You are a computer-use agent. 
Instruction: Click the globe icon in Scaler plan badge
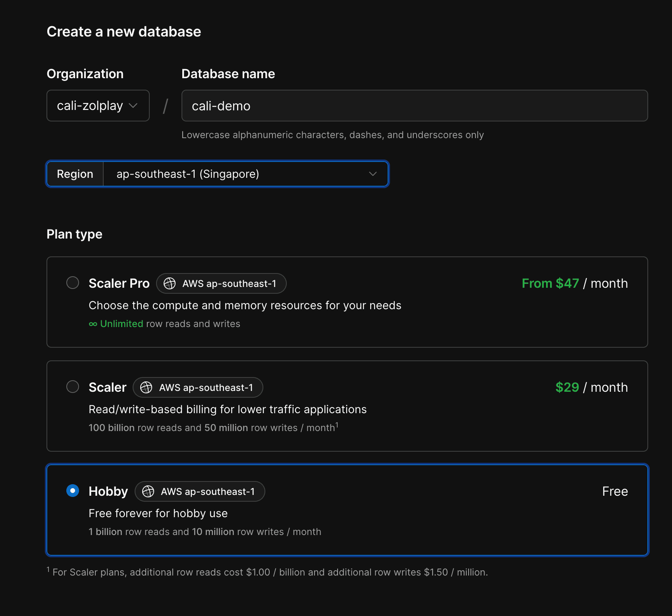[x=146, y=387]
